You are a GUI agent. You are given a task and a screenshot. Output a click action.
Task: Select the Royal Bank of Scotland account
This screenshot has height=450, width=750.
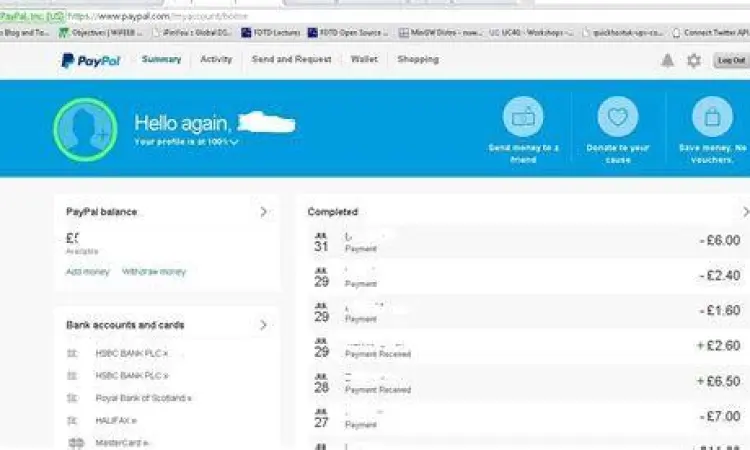(x=143, y=398)
